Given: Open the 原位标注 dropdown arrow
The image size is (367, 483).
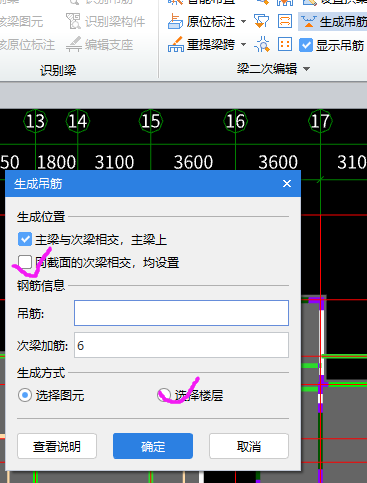Looking at the screenshot, I should pyautogui.click(x=243, y=22).
